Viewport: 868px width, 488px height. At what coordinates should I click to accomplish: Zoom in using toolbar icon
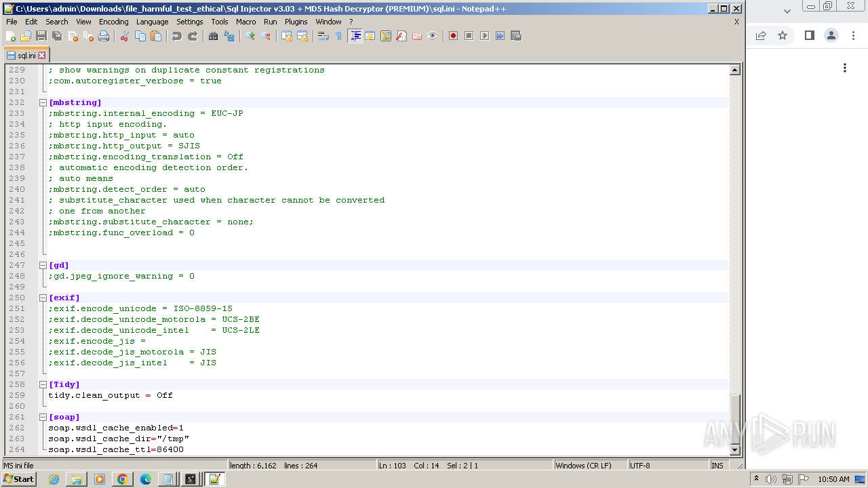click(250, 36)
